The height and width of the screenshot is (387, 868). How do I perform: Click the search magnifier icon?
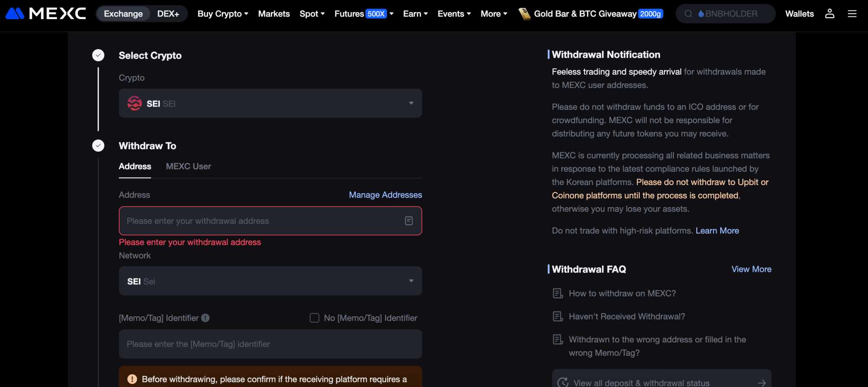click(688, 14)
